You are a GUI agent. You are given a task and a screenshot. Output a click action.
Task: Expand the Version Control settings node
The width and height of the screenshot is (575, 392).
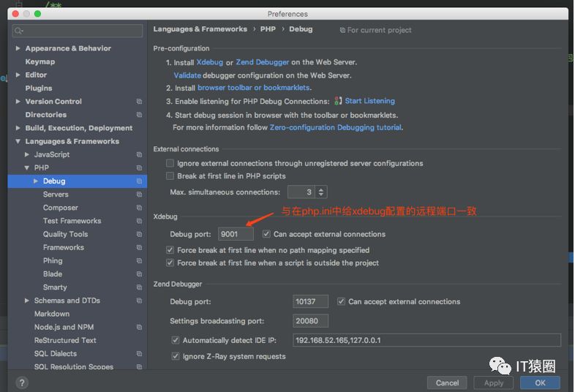click(18, 102)
